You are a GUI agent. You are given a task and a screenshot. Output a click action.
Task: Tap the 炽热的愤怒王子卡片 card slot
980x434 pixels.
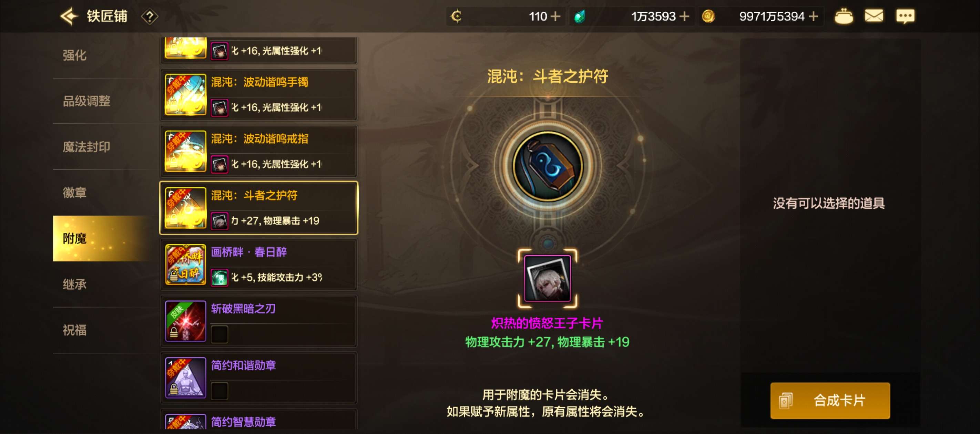pyautogui.click(x=548, y=279)
